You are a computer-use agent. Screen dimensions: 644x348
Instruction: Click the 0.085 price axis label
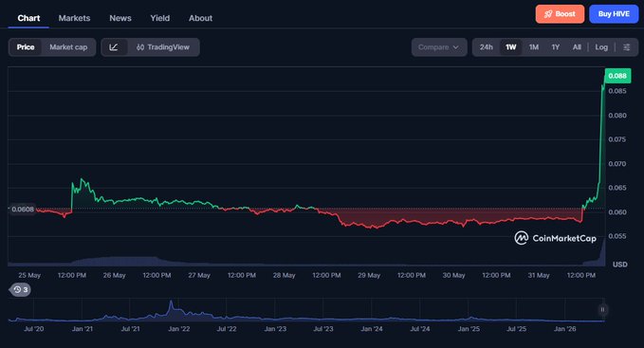[617, 91]
